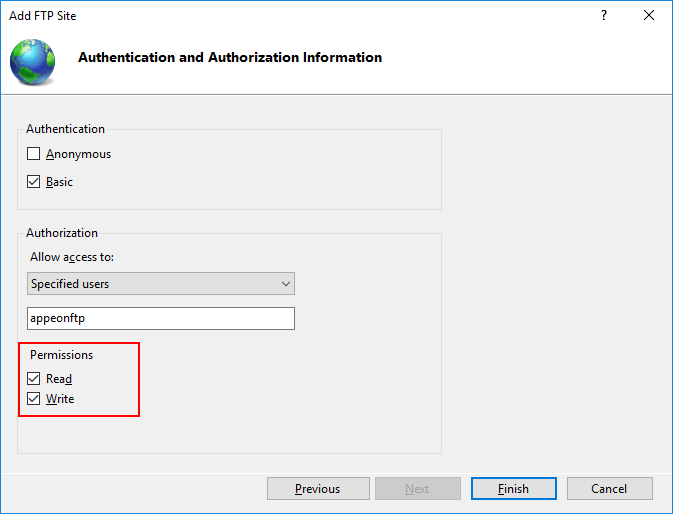
Task: Click the greyed-out Next button
Action: (418, 489)
